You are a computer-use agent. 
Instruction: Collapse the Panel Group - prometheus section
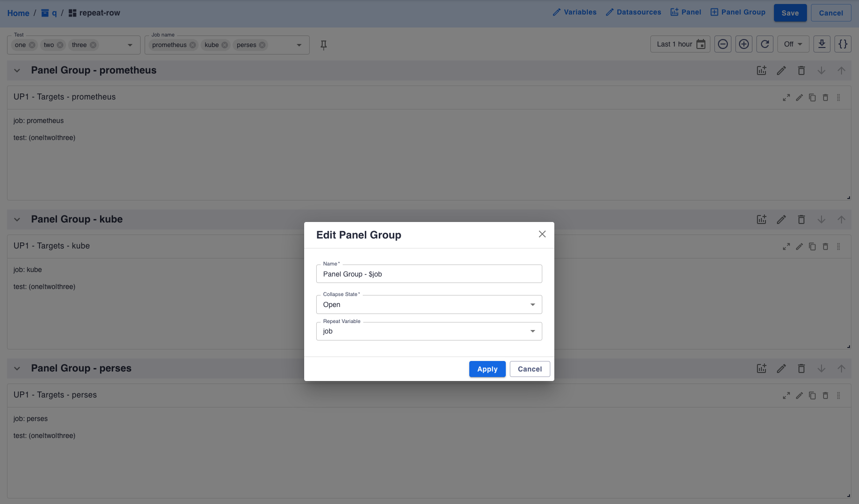17,70
